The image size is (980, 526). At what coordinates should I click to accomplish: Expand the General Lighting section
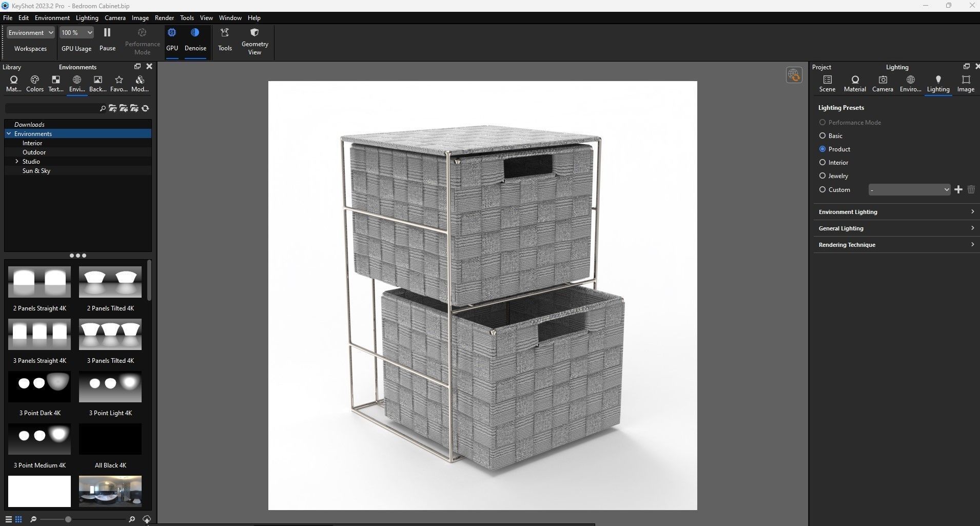point(896,228)
